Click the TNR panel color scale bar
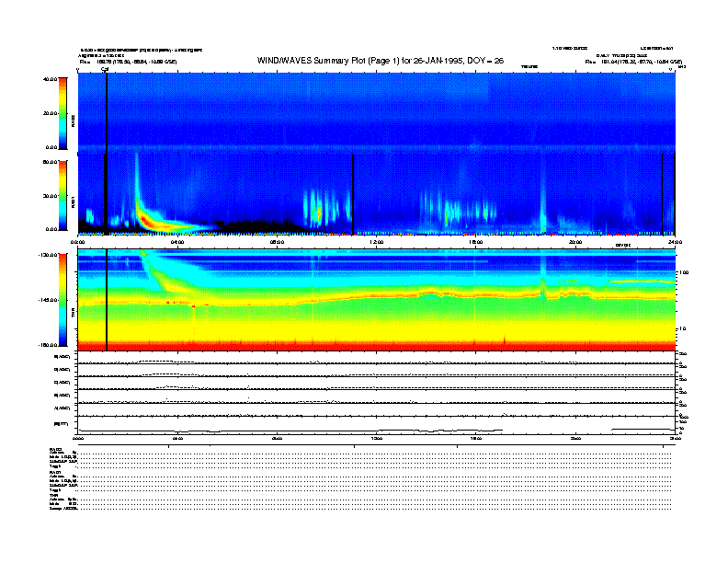The image size is (728, 563). (63, 300)
